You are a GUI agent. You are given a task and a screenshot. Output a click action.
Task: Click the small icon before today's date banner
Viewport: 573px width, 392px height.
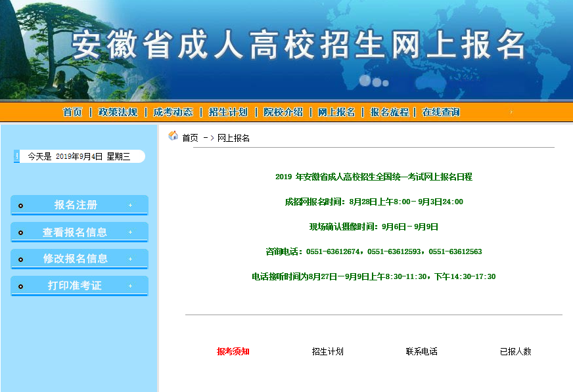pyautogui.click(x=16, y=156)
